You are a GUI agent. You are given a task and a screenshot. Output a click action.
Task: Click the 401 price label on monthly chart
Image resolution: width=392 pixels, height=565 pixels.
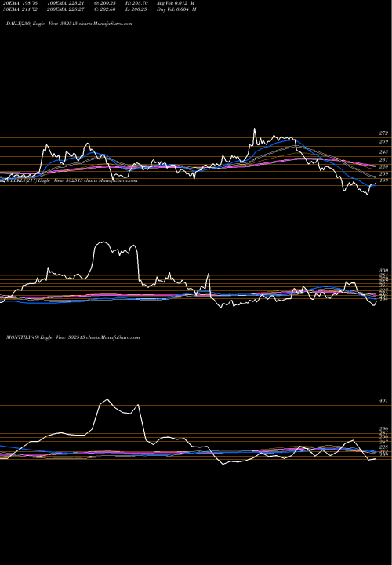tap(383, 401)
